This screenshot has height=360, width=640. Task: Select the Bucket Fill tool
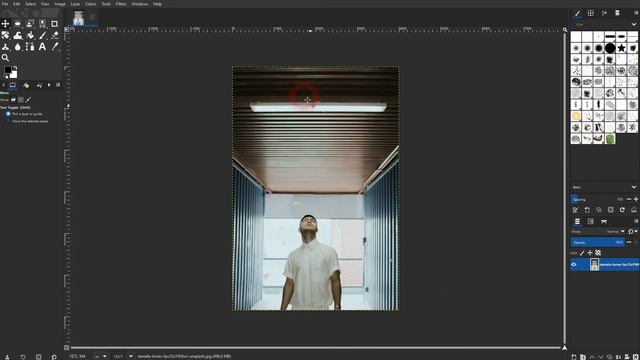click(30, 36)
